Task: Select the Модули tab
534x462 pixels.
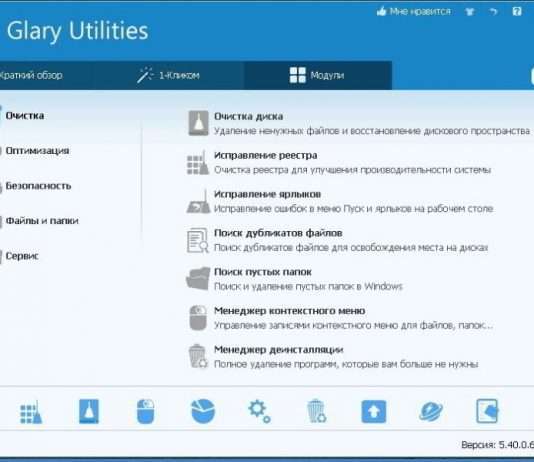Action: (x=317, y=75)
